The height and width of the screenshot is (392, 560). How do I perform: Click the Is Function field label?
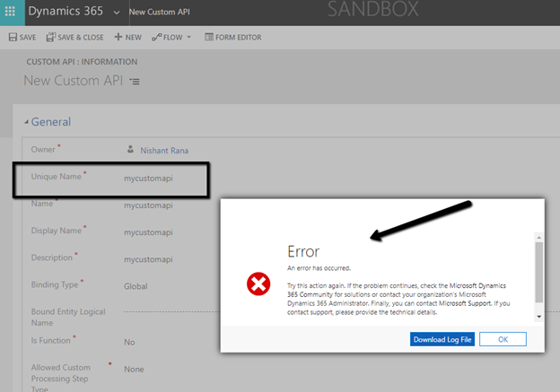click(x=51, y=341)
